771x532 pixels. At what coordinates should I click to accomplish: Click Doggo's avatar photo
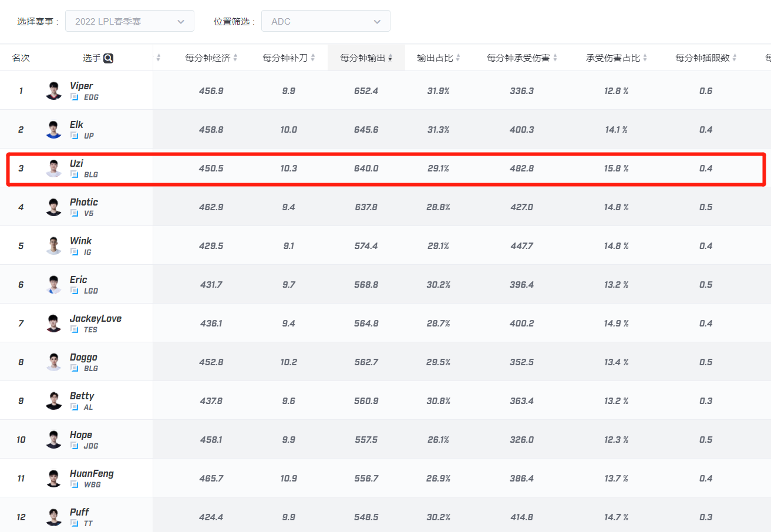point(53,362)
